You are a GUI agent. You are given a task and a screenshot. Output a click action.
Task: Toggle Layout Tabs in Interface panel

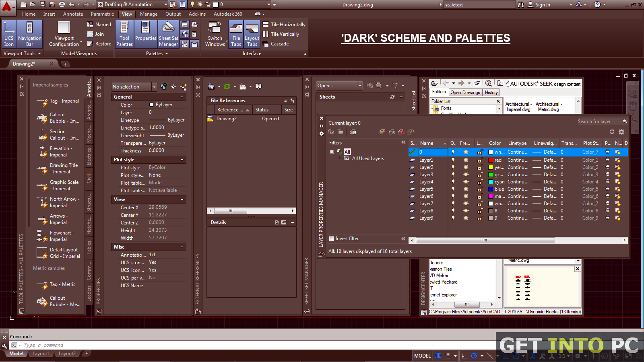[x=252, y=34]
